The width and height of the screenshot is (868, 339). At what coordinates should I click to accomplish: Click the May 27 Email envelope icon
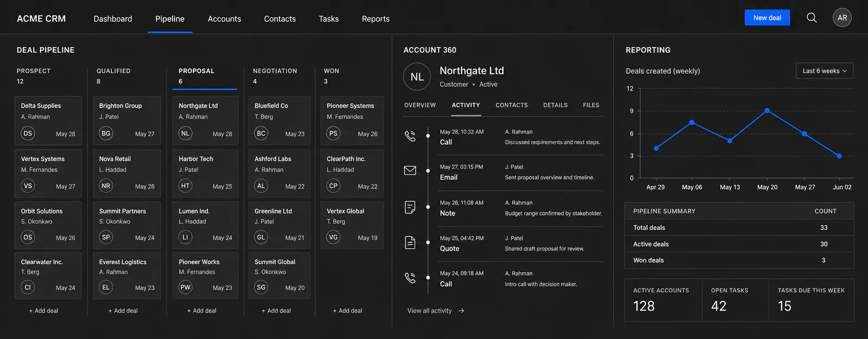410,171
